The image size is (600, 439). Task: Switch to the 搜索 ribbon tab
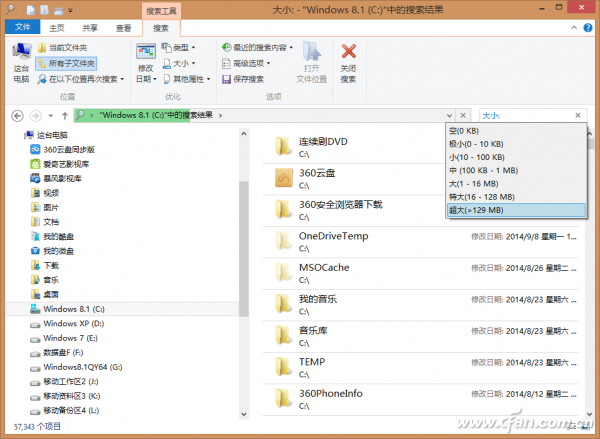click(161, 28)
